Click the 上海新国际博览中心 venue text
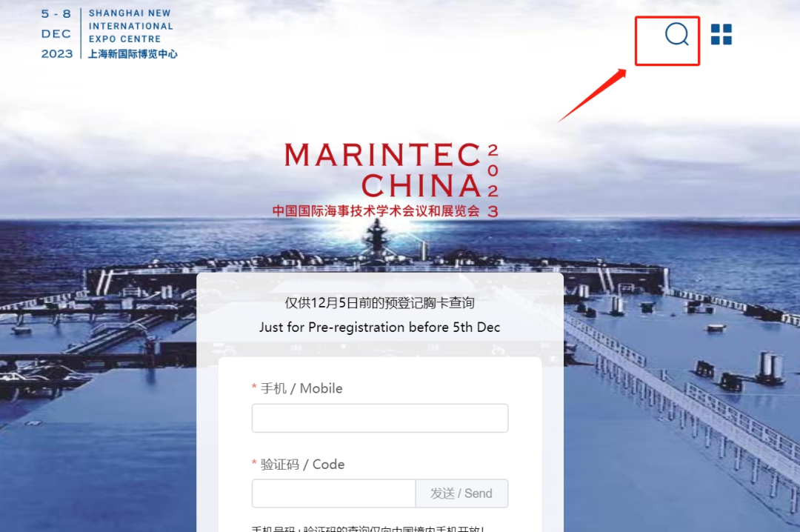 [133, 53]
